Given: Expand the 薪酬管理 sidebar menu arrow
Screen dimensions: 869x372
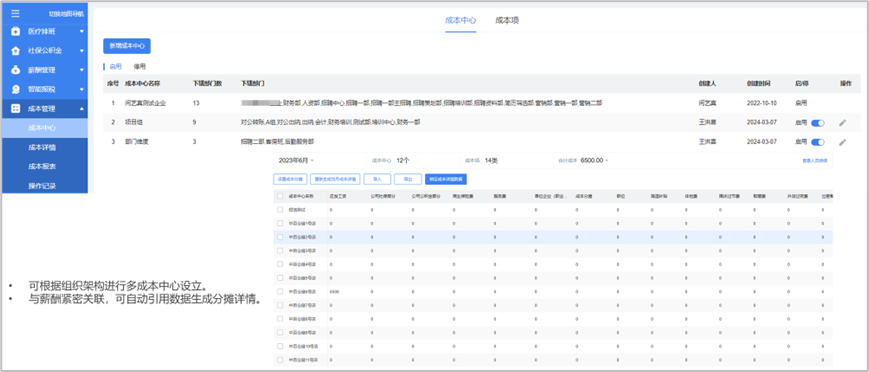Looking at the screenshot, I should [x=81, y=70].
